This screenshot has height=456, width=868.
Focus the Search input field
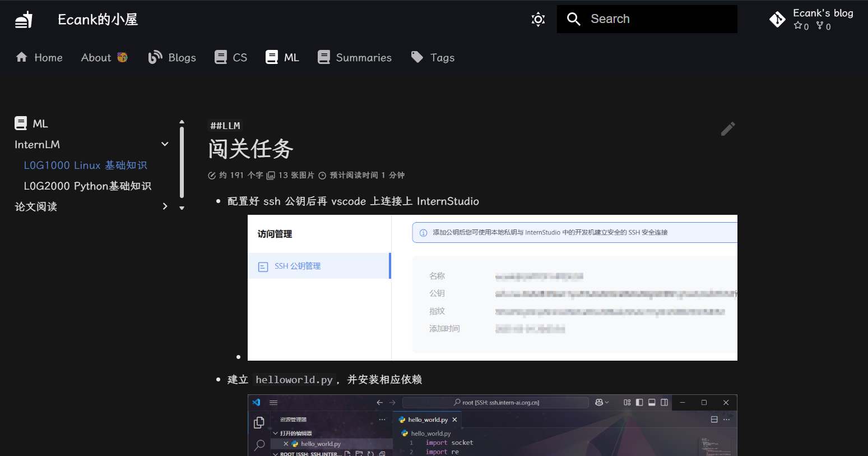pyautogui.click(x=647, y=19)
